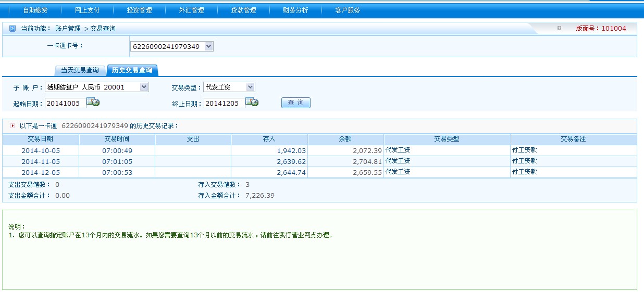The height and width of the screenshot is (293, 644).
Task: Open the 自助缴费 menu
Action: [x=35, y=10]
